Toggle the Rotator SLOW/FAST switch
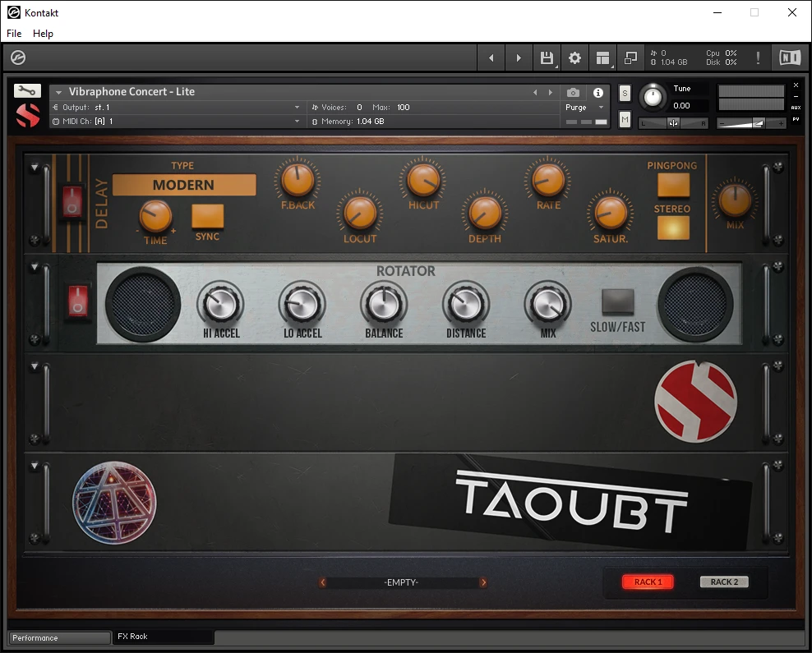The width and height of the screenshot is (812, 653). [x=618, y=301]
